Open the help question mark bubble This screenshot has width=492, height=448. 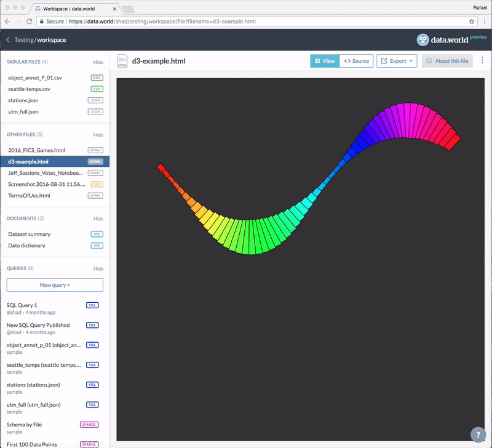478,435
